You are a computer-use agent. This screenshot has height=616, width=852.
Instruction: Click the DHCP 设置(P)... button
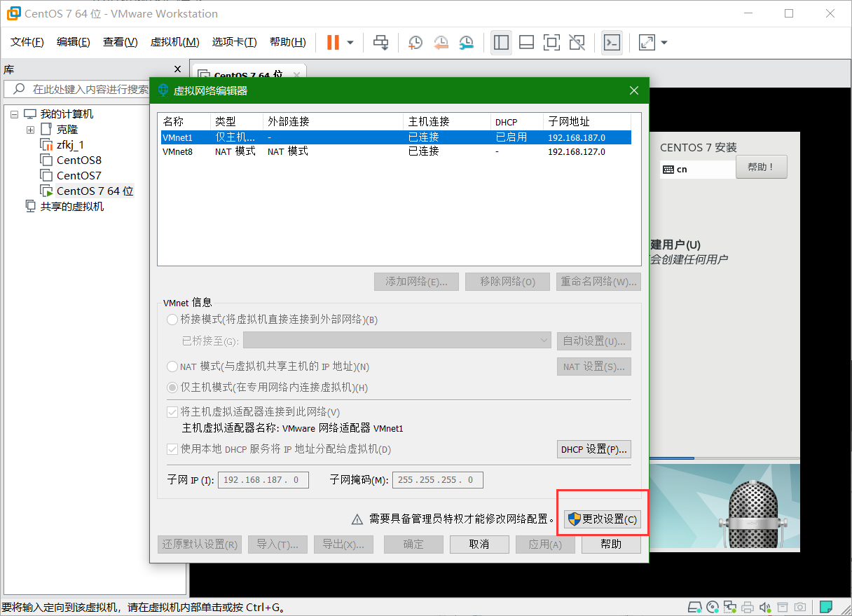[594, 449]
